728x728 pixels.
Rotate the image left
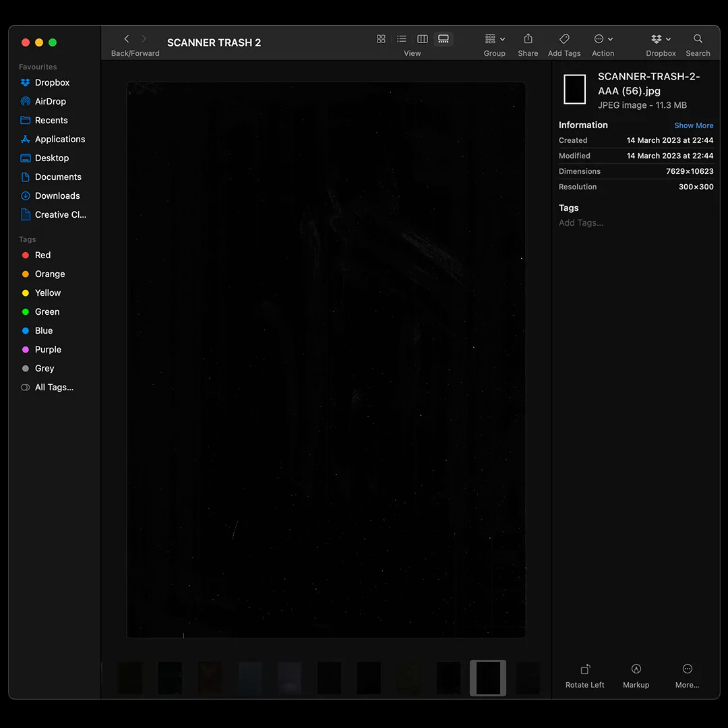584,674
